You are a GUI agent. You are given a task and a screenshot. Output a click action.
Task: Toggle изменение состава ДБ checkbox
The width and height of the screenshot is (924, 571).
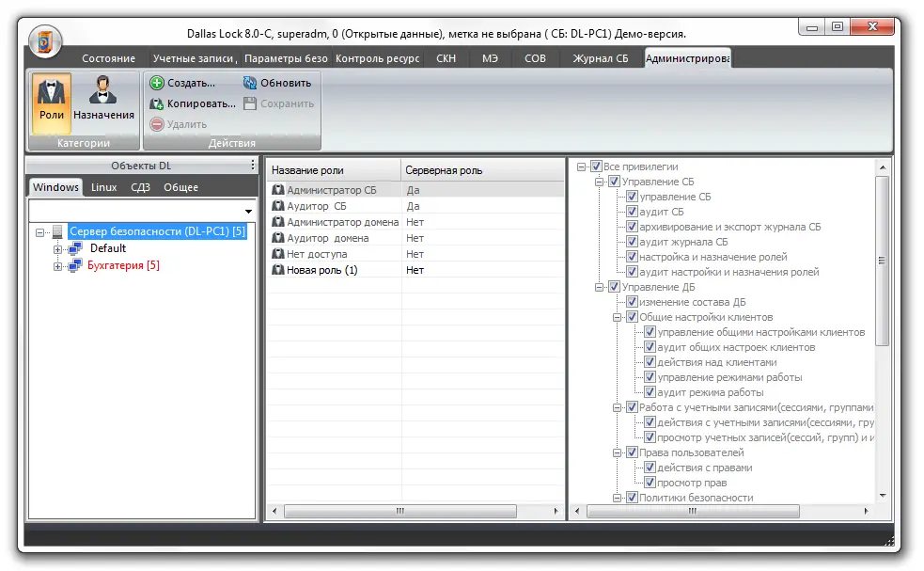pos(632,302)
